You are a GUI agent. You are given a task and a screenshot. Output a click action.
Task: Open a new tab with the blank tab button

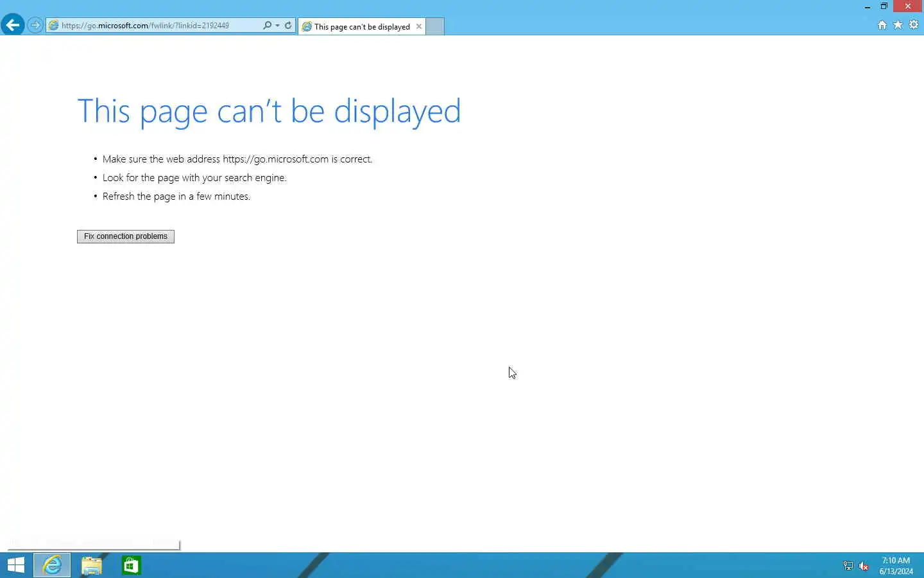coord(435,26)
